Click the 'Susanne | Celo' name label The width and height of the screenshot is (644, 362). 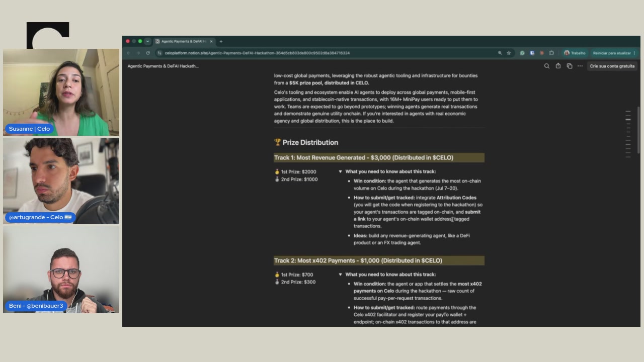pyautogui.click(x=29, y=129)
